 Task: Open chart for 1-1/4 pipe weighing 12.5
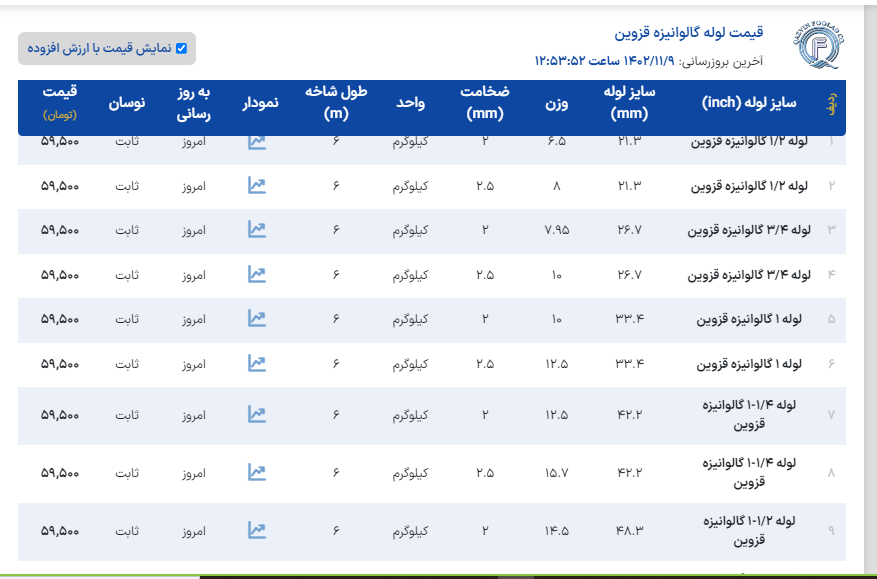(x=257, y=414)
